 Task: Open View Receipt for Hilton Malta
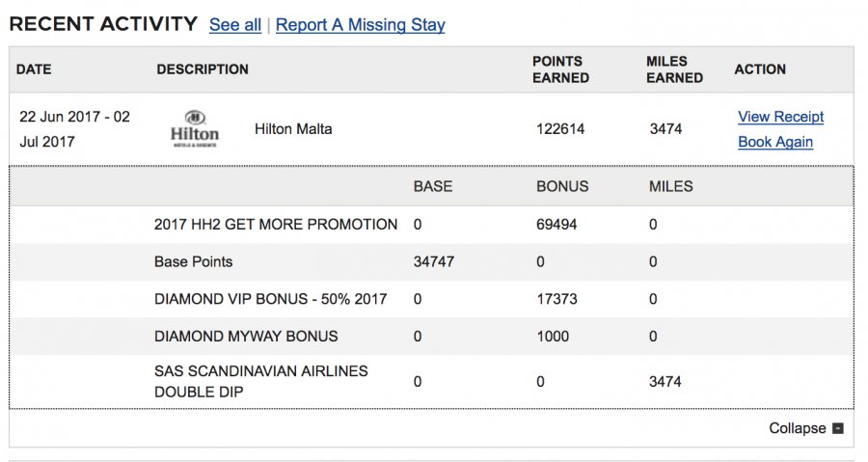(x=780, y=117)
